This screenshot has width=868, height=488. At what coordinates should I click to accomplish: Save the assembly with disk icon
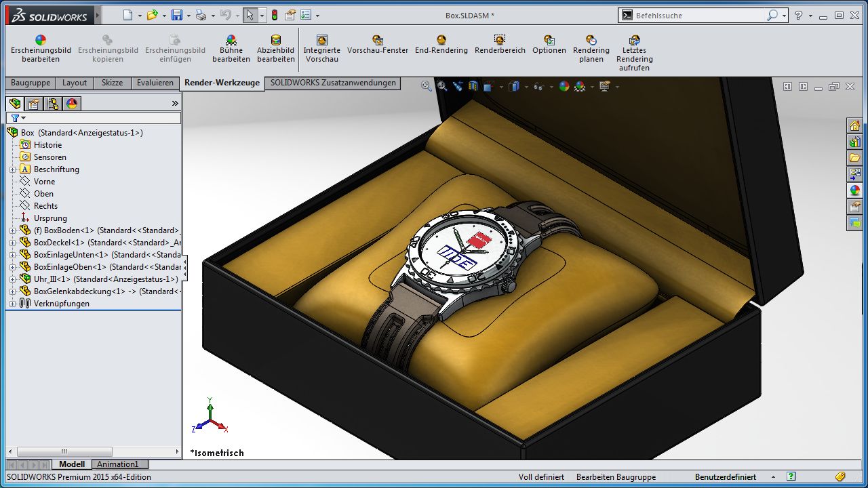[176, 15]
